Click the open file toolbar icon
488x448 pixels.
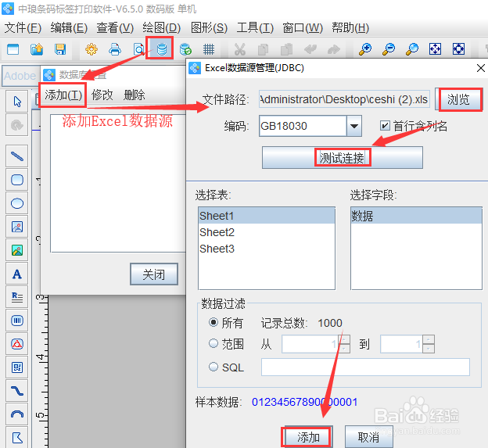37,49
